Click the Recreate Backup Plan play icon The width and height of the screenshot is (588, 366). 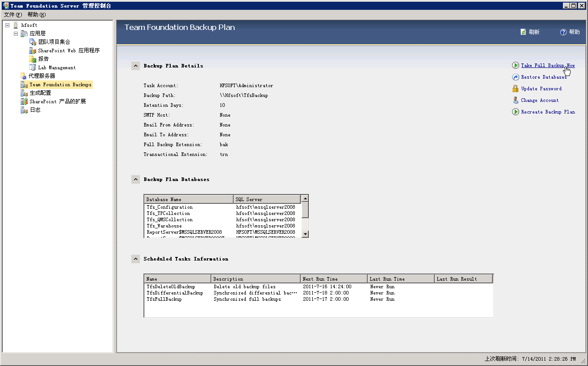coord(516,112)
